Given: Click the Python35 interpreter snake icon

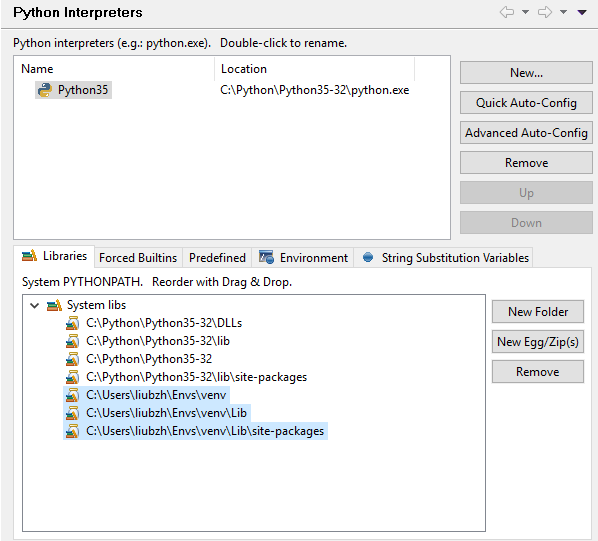Looking at the screenshot, I should [x=45, y=90].
